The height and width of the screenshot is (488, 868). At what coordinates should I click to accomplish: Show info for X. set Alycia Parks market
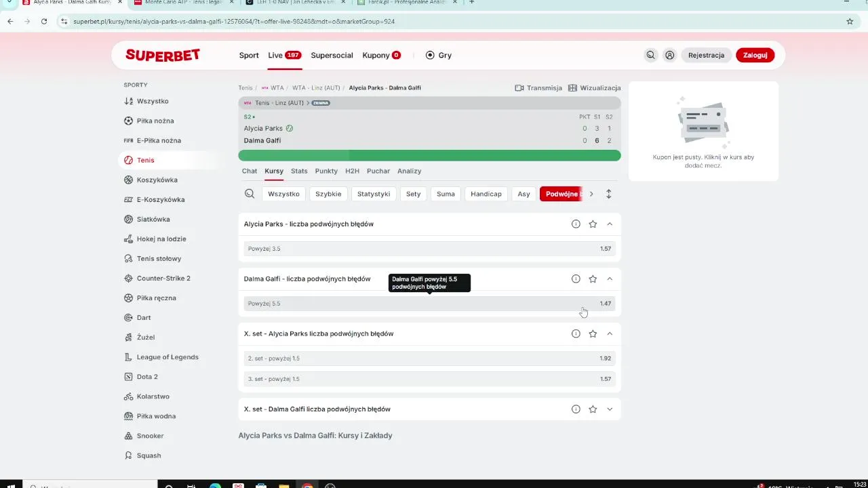coord(576,333)
